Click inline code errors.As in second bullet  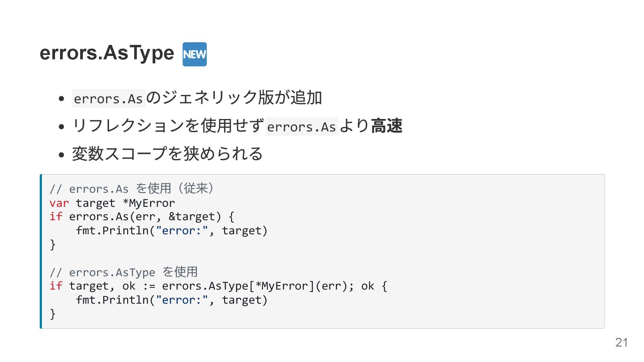(x=302, y=127)
